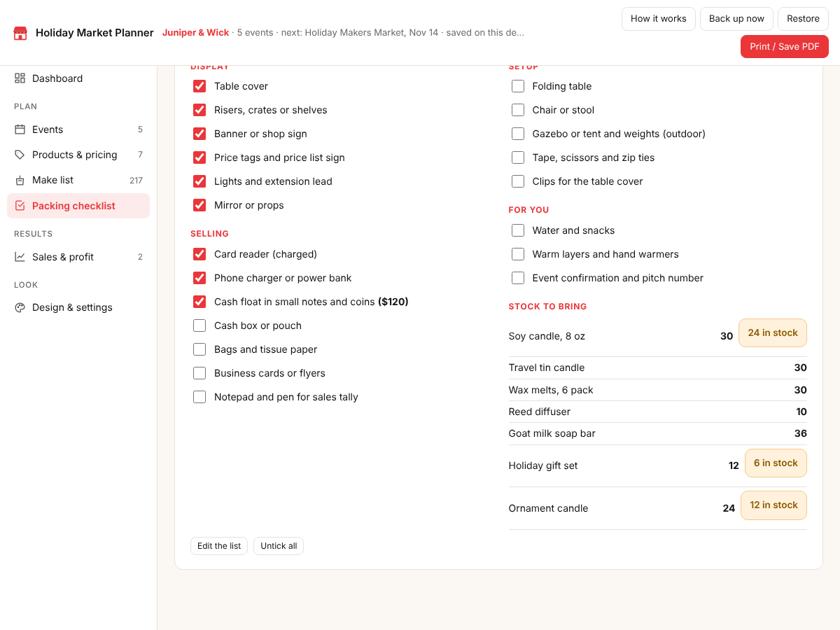Screen dimensions: 840x630
Task: Check Warm layers and hand warmers
Action: [x=518, y=254]
